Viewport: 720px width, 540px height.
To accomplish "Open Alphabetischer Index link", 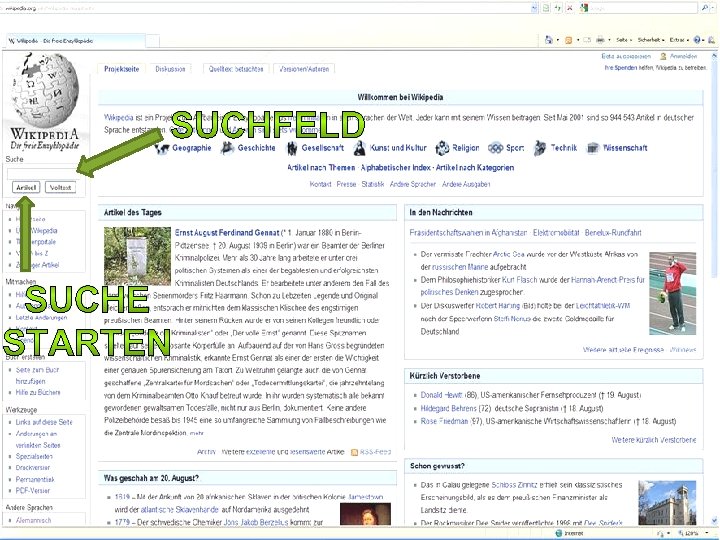I will tap(396, 168).
